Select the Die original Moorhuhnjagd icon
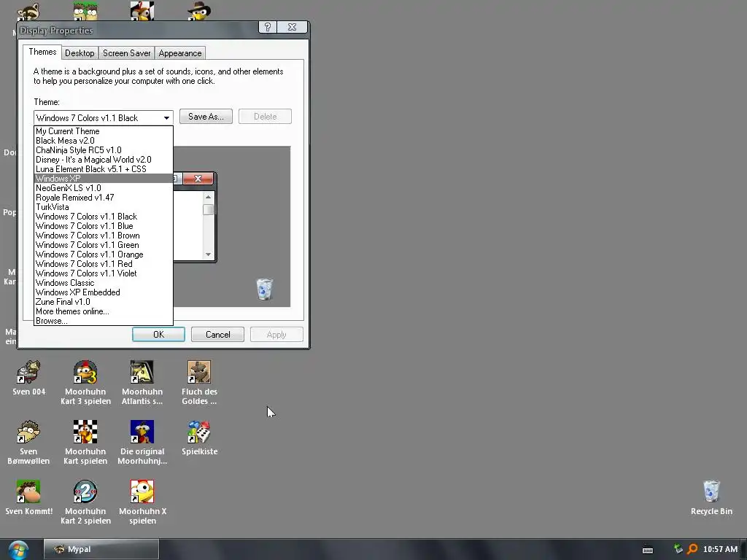 (x=142, y=443)
